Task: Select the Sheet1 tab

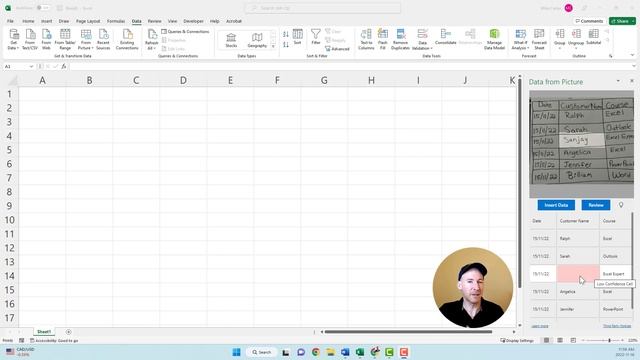Action: point(44,332)
